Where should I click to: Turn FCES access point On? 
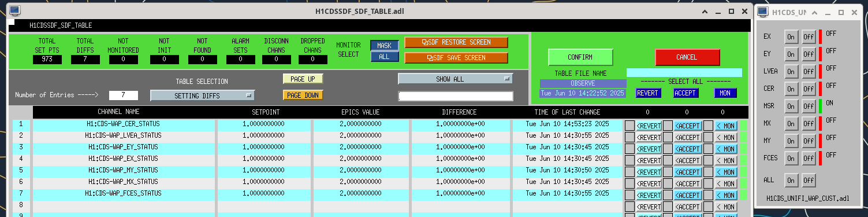791,159
